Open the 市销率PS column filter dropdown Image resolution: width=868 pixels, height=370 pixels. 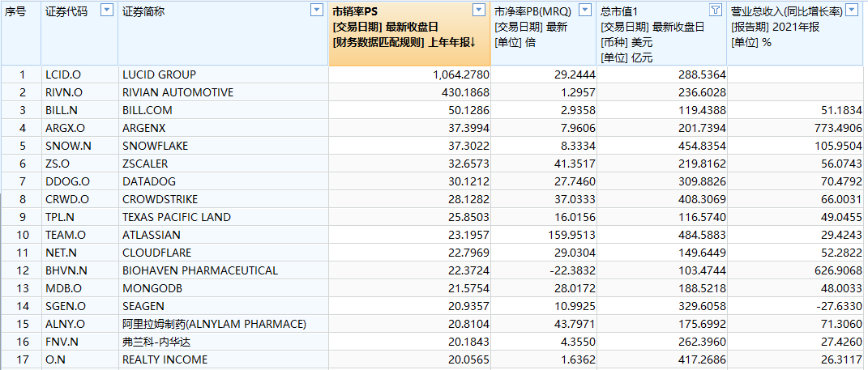tap(480, 10)
